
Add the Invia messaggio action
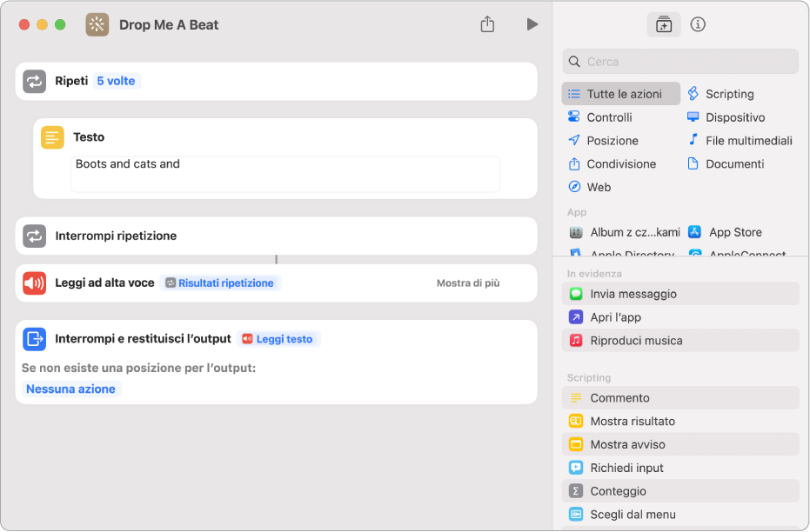(x=680, y=294)
